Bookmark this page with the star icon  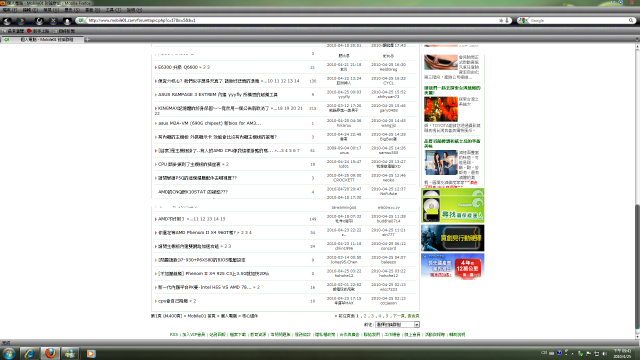click(x=501, y=20)
